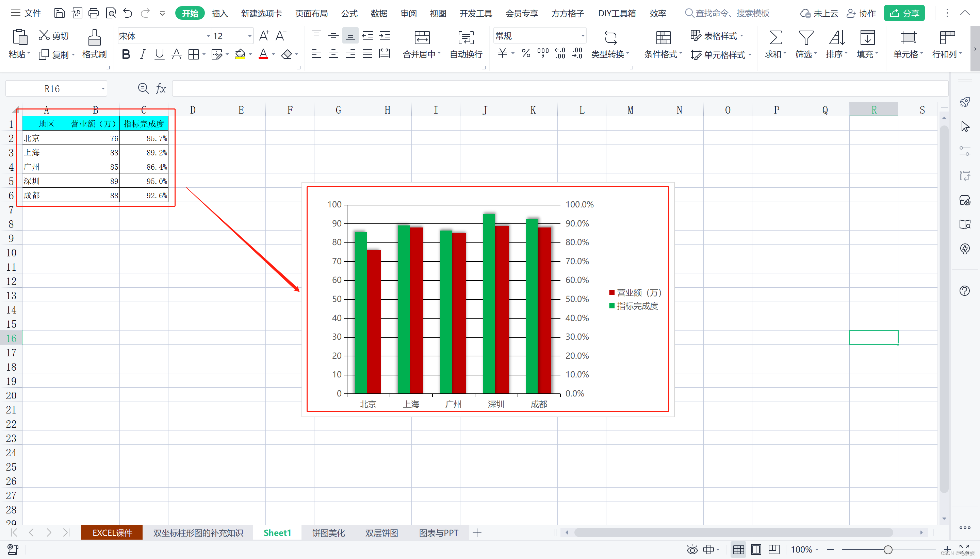Expand the number format dropdown showing 常规
The height and width of the screenshot is (559, 980).
[583, 36]
